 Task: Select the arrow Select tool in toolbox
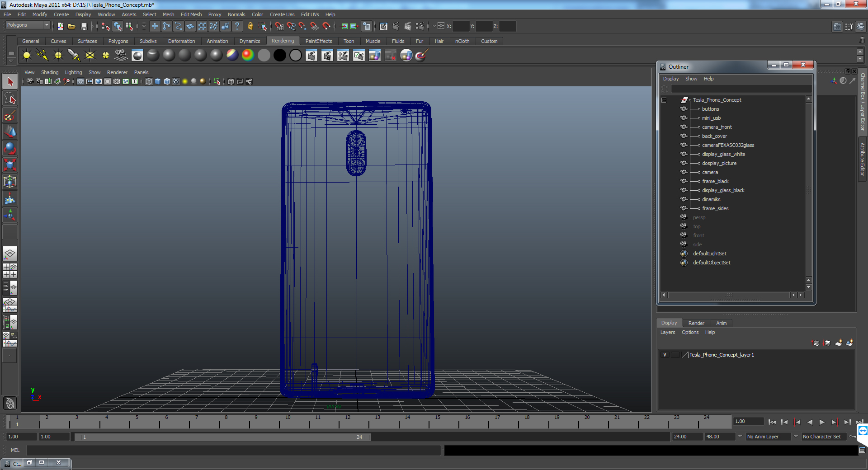coord(10,82)
